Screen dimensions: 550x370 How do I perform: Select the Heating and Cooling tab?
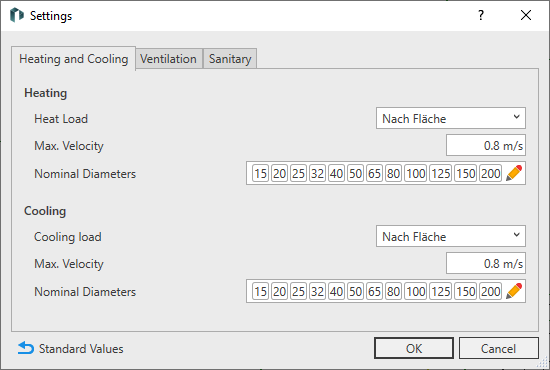(x=73, y=59)
